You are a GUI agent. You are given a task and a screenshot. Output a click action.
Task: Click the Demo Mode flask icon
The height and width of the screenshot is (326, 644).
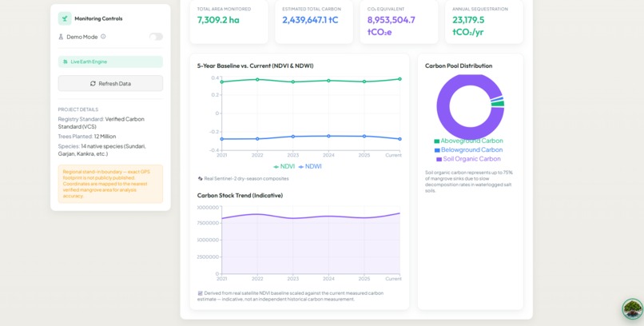(61, 37)
